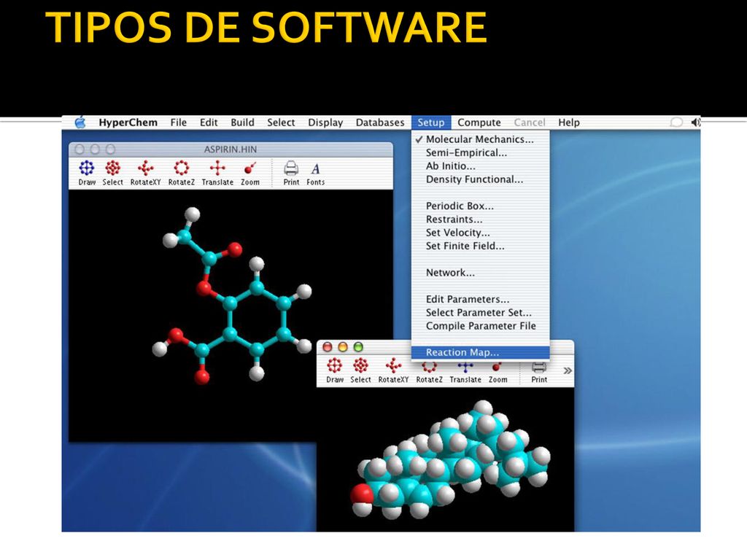Click the aspirin ball-and-stick molecule
Image resolution: width=747 pixels, height=560 pixels.
pyautogui.click(x=231, y=295)
